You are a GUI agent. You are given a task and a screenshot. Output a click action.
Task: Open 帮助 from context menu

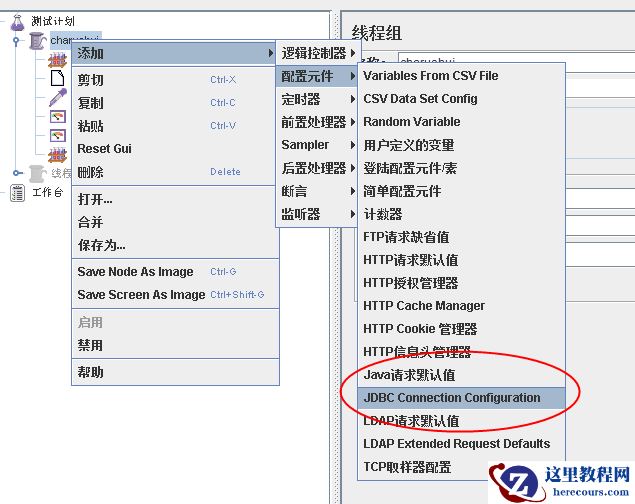click(x=175, y=372)
